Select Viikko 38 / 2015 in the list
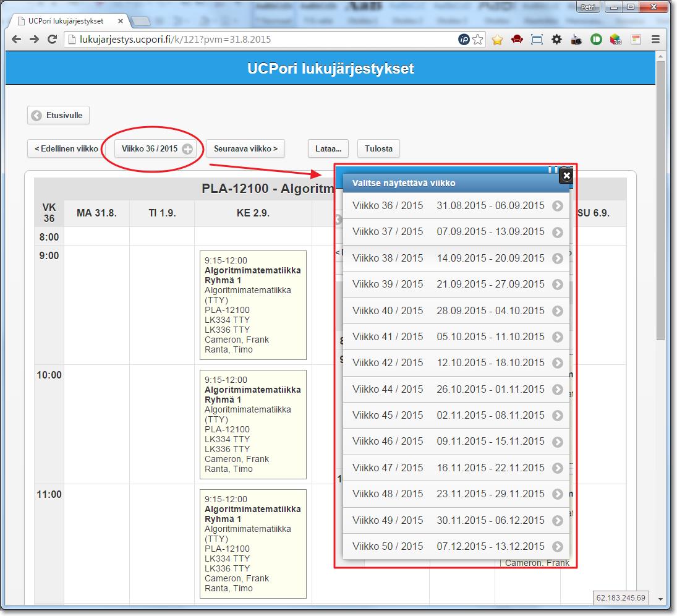The width and height of the screenshot is (677, 616). 456,259
